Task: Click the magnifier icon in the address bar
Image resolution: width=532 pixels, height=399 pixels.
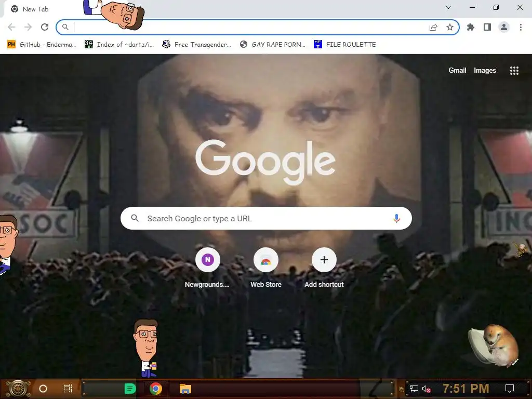Action: click(65, 27)
